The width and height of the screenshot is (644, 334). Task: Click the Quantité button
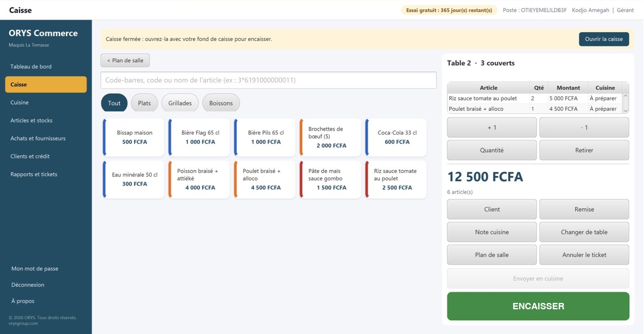(x=492, y=150)
